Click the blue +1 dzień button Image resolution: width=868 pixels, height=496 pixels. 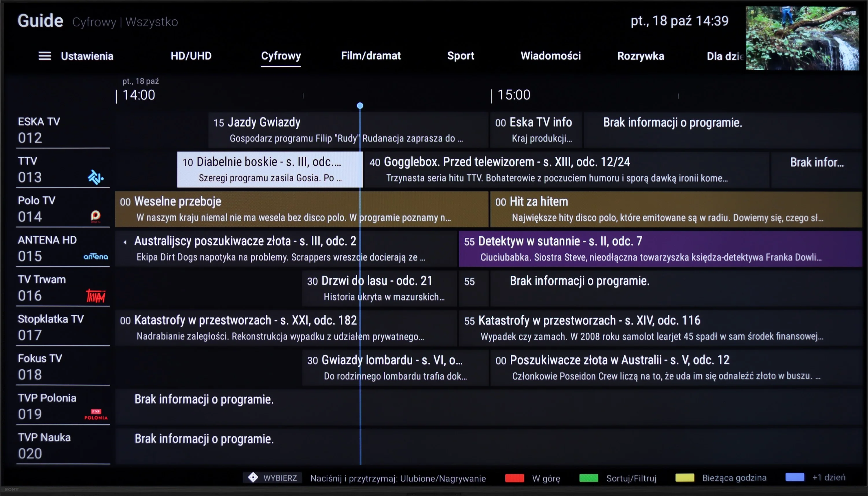point(795,477)
